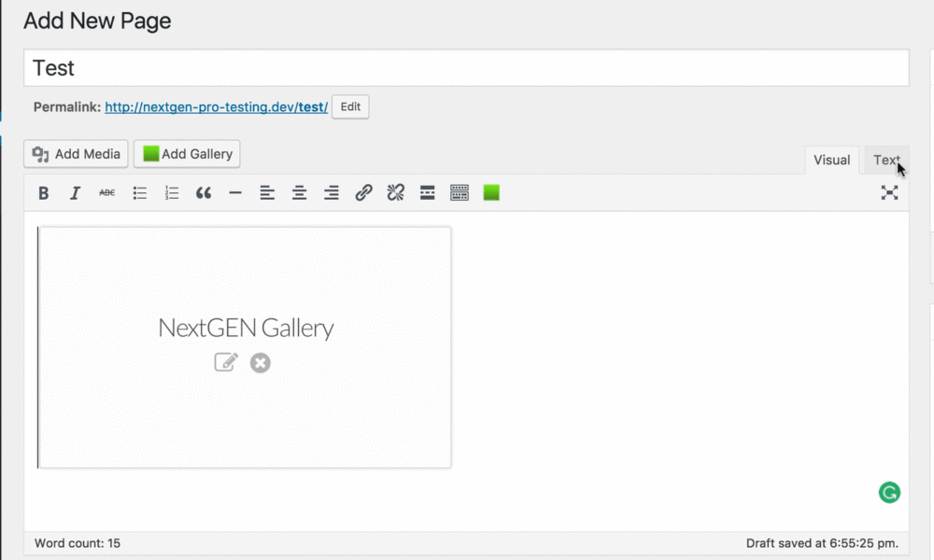Insert Read More tag
The image size is (934, 560).
(427, 193)
